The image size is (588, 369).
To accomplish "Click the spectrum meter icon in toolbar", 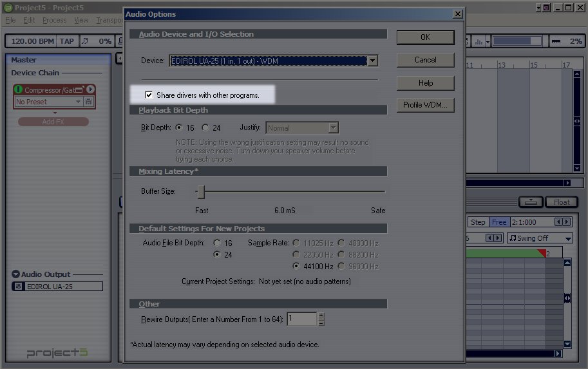I will (479, 41).
